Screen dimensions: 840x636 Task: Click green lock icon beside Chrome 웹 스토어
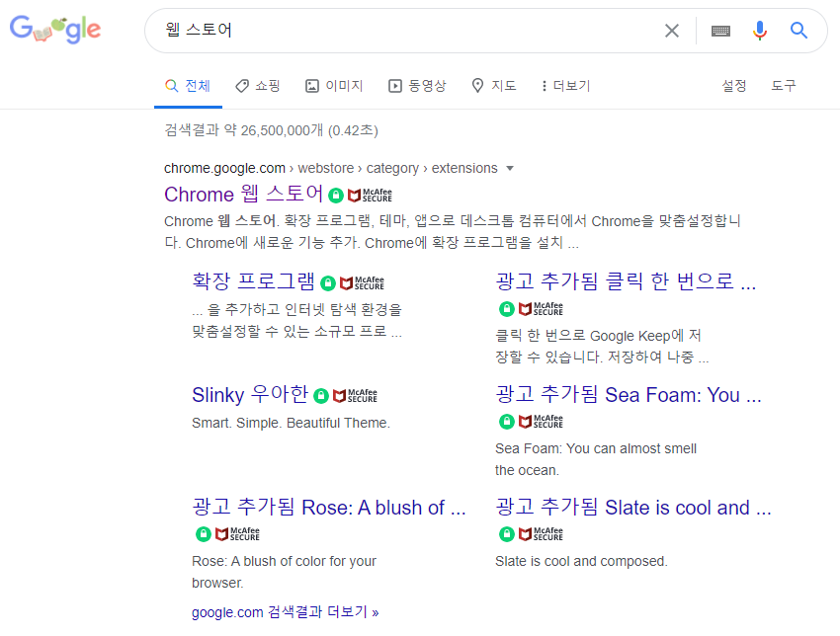tap(336, 196)
